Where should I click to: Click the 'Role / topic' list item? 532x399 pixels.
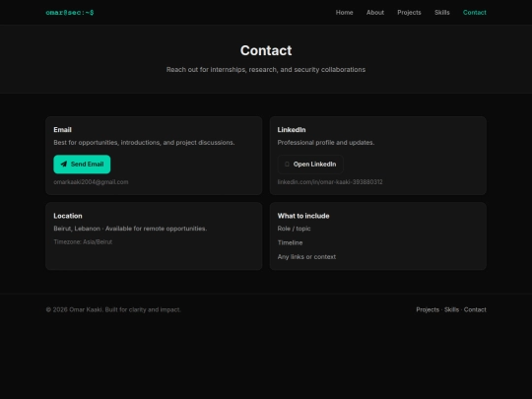pos(294,229)
